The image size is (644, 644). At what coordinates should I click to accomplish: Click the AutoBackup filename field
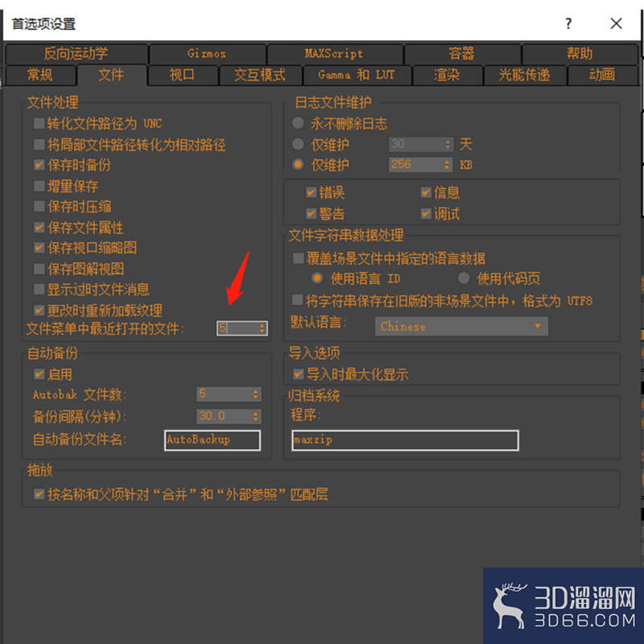click(x=213, y=440)
